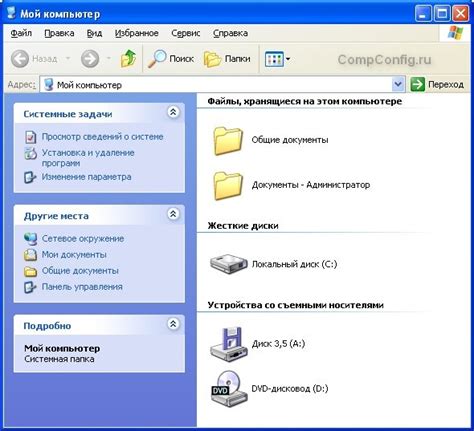Viewport: 474px width, 431px height.
Task: Select the Диск 3,5 (A:) floppy icon
Action: pyautogui.click(x=228, y=344)
